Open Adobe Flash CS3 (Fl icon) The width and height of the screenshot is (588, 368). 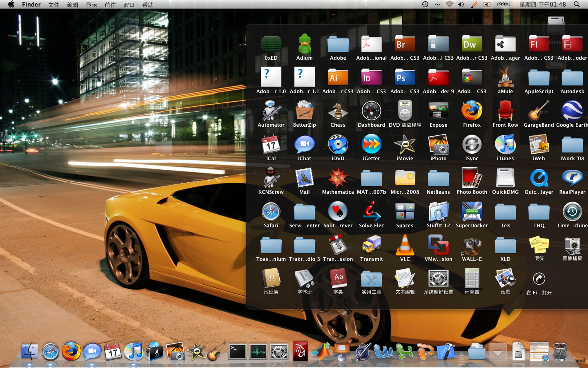pyautogui.click(x=539, y=44)
